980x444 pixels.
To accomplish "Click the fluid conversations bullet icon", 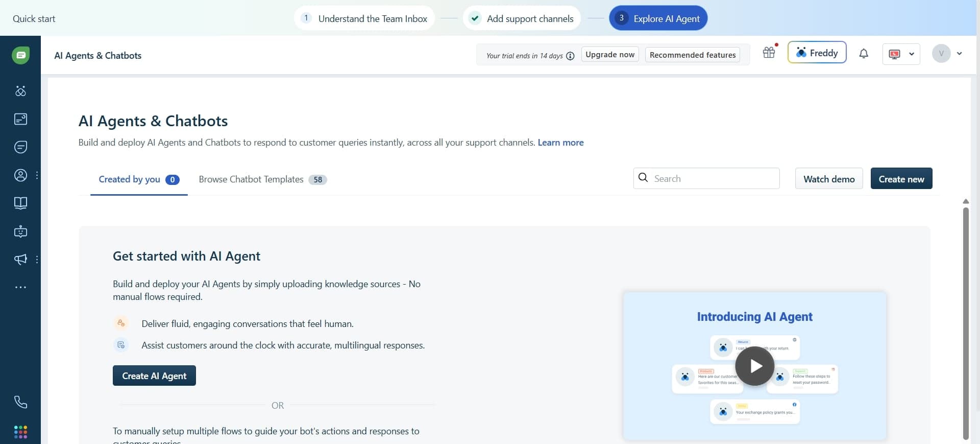I will pyautogui.click(x=121, y=323).
